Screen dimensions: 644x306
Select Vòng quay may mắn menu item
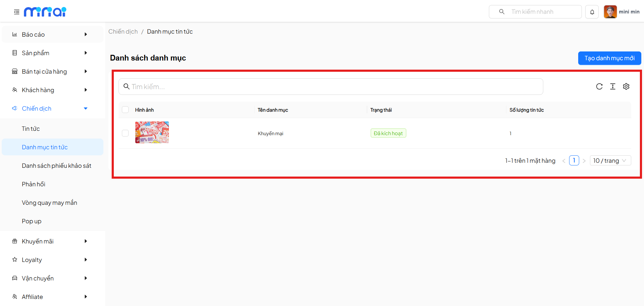pyautogui.click(x=49, y=203)
